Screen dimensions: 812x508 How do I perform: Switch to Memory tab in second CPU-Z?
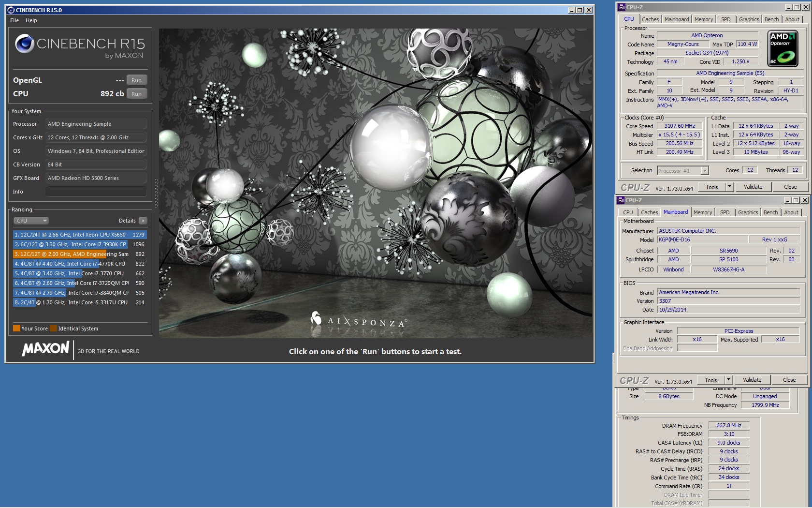[703, 212]
